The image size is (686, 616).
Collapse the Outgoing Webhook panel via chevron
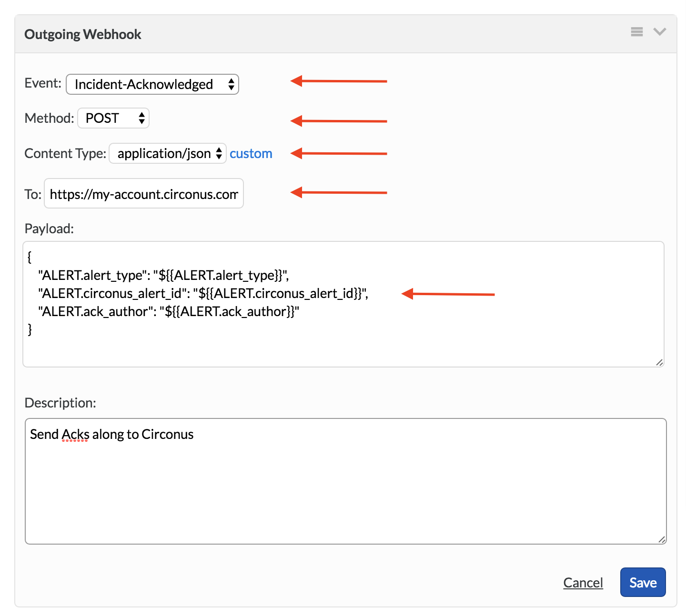click(x=660, y=32)
